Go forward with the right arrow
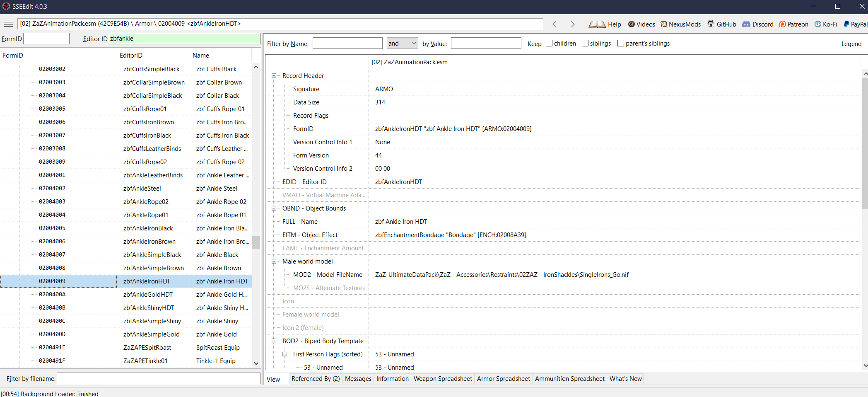 pyautogui.click(x=573, y=24)
